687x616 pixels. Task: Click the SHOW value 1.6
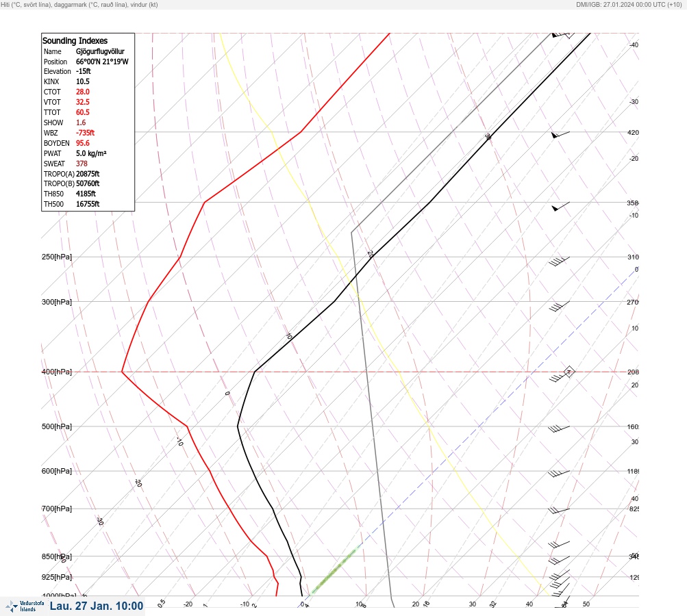point(81,123)
